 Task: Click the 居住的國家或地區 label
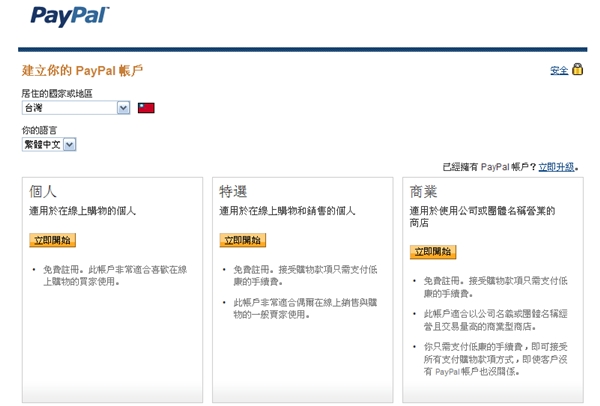[57, 93]
